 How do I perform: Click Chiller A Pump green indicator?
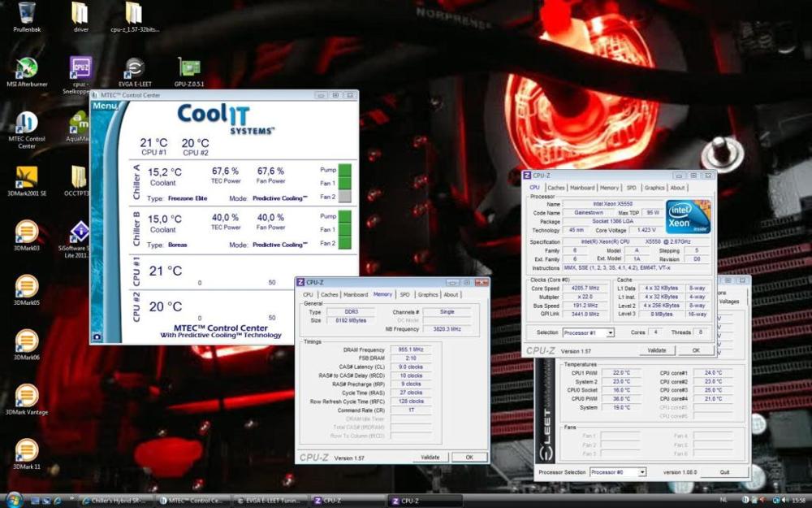coord(344,170)
